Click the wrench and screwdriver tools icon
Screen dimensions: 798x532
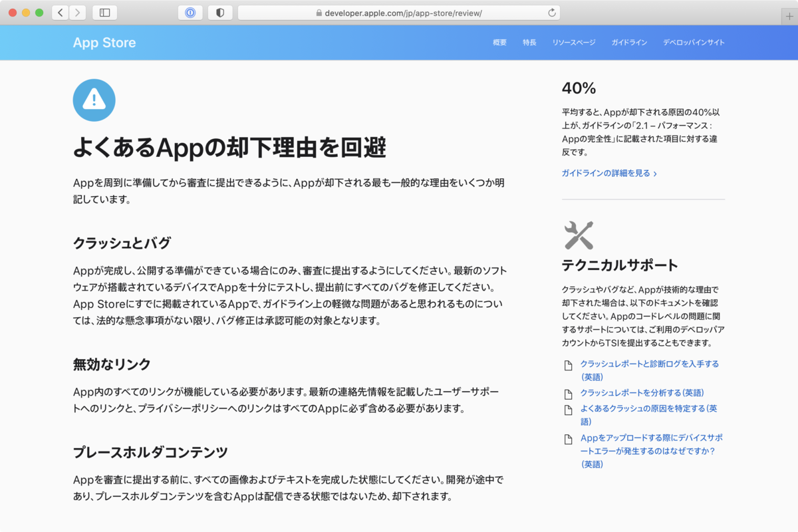point(578,235)
